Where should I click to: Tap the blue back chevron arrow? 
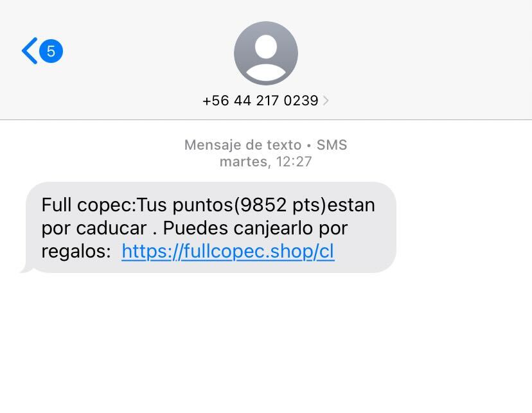[x=30, y=51]
